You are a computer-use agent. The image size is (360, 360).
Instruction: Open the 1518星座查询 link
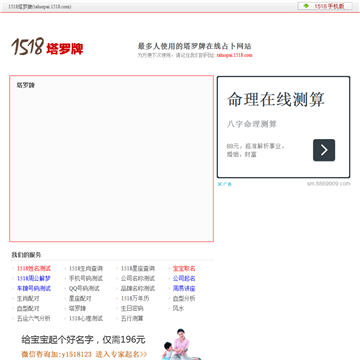(x=138, y=268)
